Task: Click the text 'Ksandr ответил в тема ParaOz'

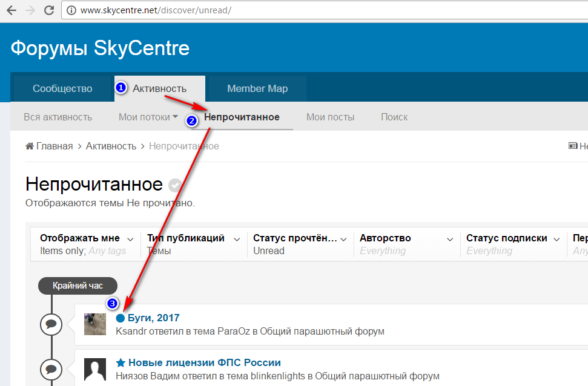Action: [x=183, y=332]
